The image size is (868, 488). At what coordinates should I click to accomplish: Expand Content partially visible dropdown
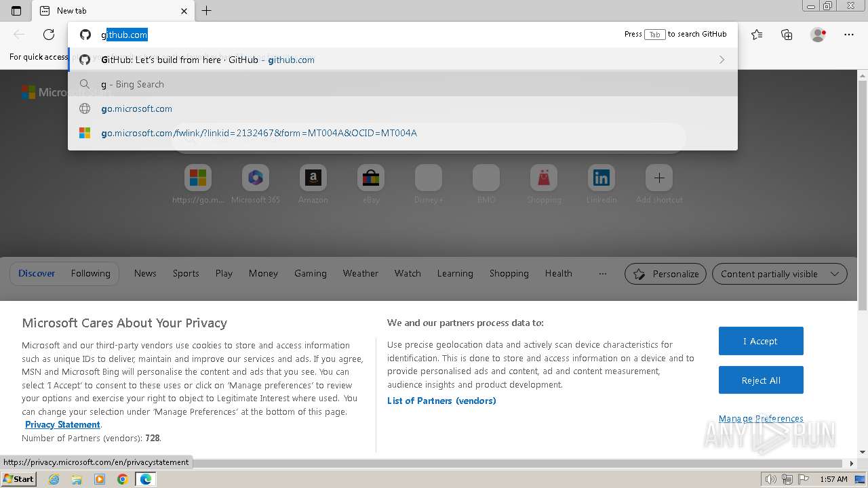tap(779, 274)
